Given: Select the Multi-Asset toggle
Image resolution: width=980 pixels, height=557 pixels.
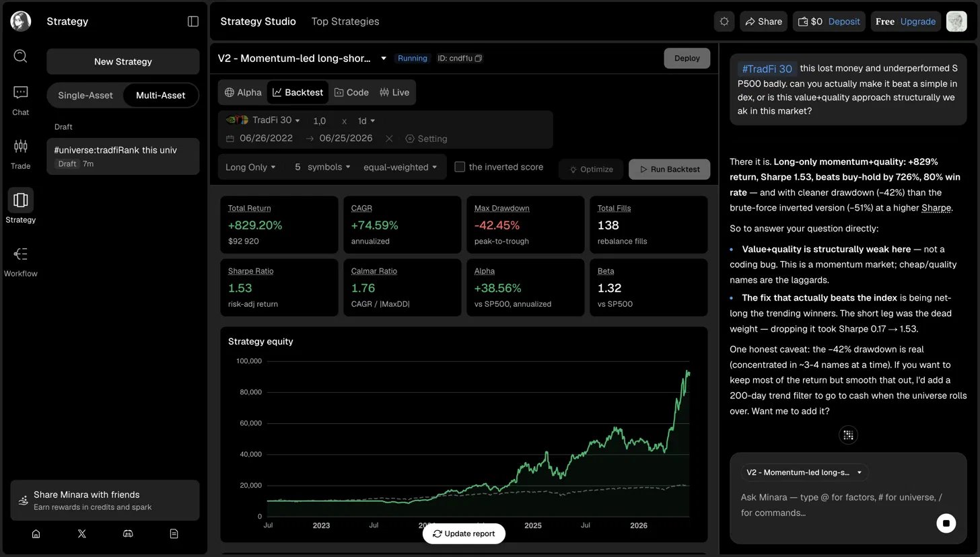Looking at the screenshot, I should tap(160, 96).
